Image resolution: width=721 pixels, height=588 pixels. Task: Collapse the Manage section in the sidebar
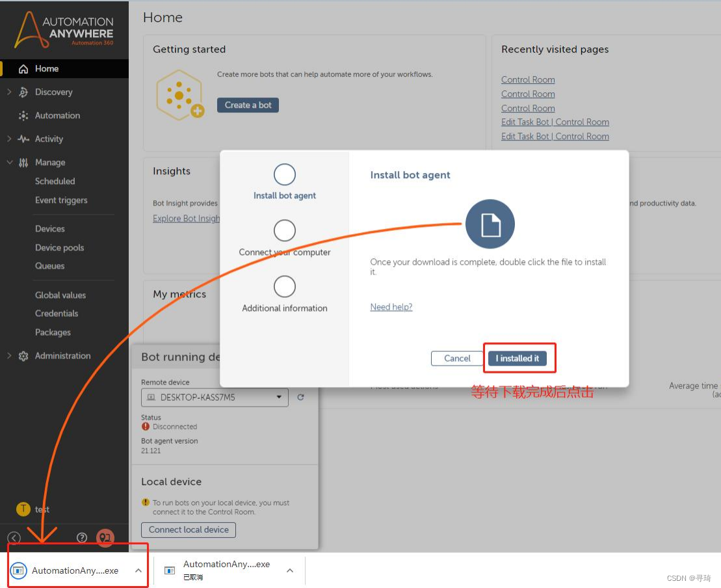9,162
